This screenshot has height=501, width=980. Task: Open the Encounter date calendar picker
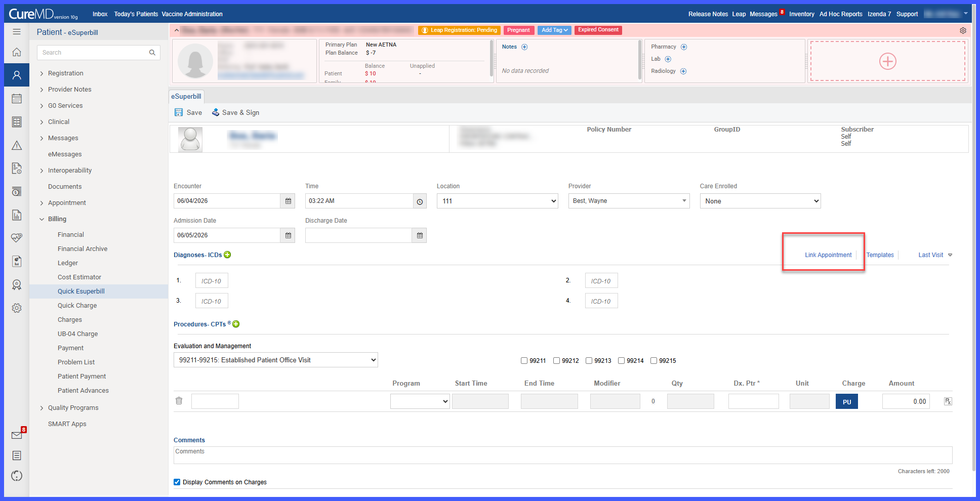tap(288, 201)
